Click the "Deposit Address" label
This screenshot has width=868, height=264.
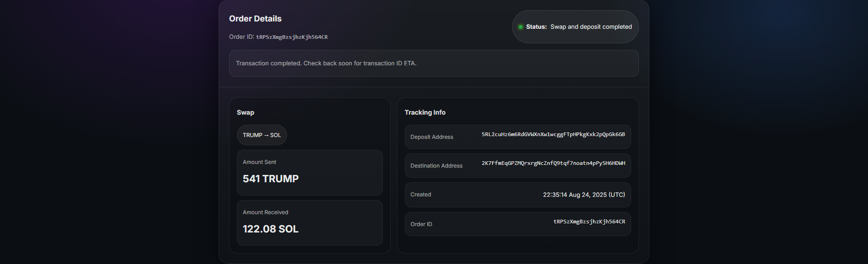(x=432, y=137)
